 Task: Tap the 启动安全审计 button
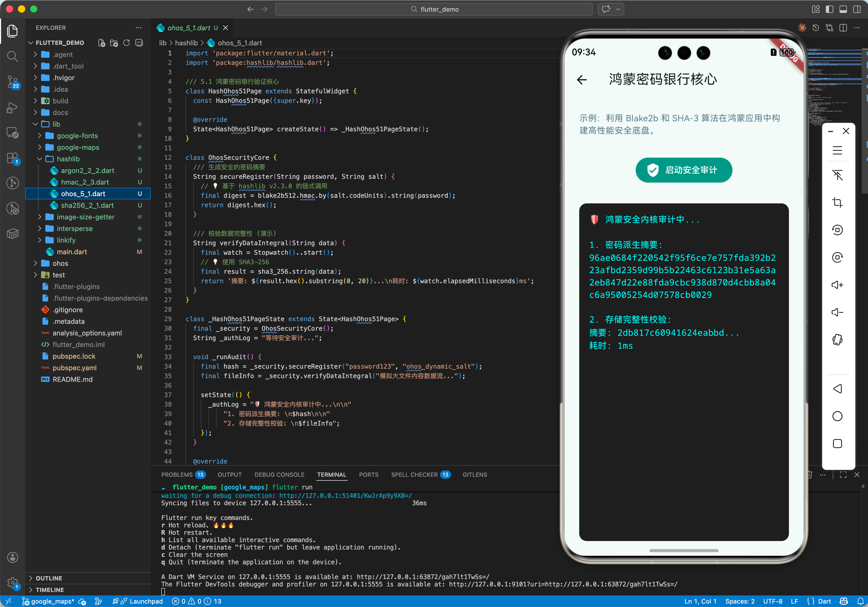pos(684,170)
